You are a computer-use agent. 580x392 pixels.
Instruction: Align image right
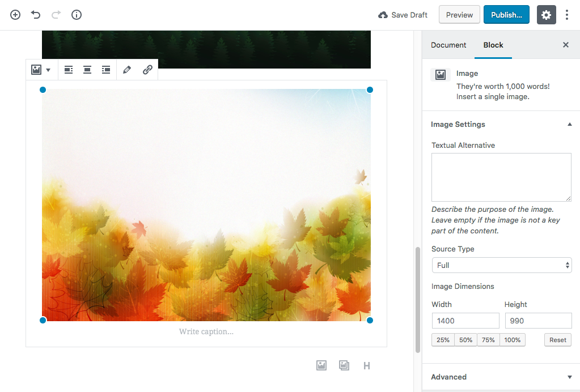click(106, 70)
